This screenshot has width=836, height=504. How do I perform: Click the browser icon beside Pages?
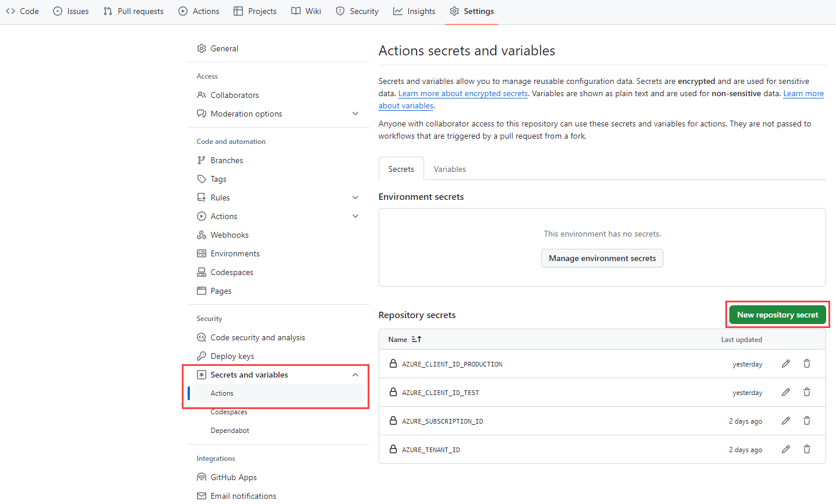click(202, 291)
